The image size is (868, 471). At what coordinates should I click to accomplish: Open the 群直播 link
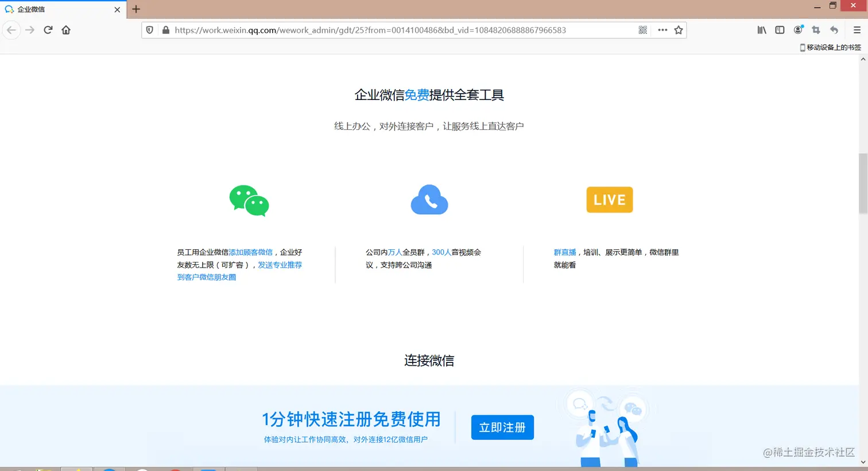tap(565, 252)
